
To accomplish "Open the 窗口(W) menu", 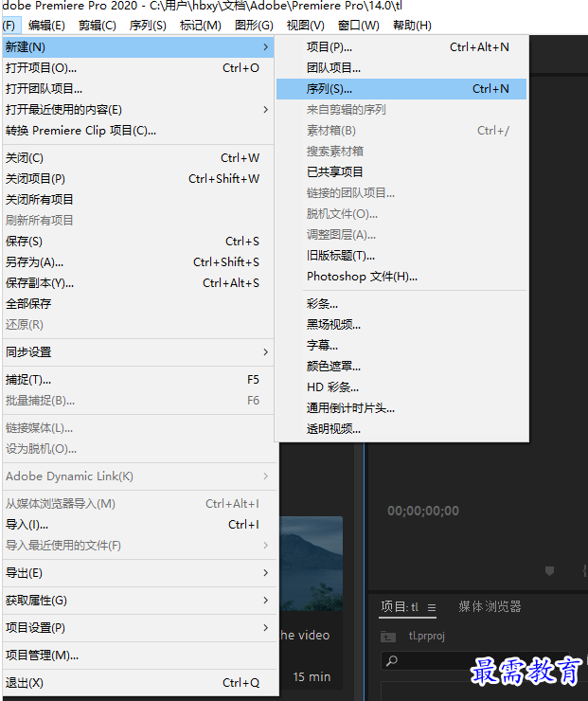I will coord(358,26).
